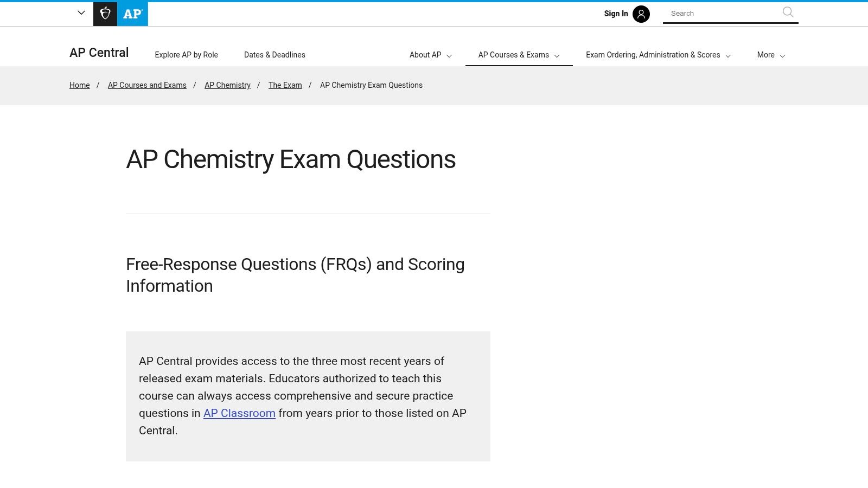Open Dates & Deadlines menu item
Viewport: 868px width, 488px height.
(x=275, y=55)
